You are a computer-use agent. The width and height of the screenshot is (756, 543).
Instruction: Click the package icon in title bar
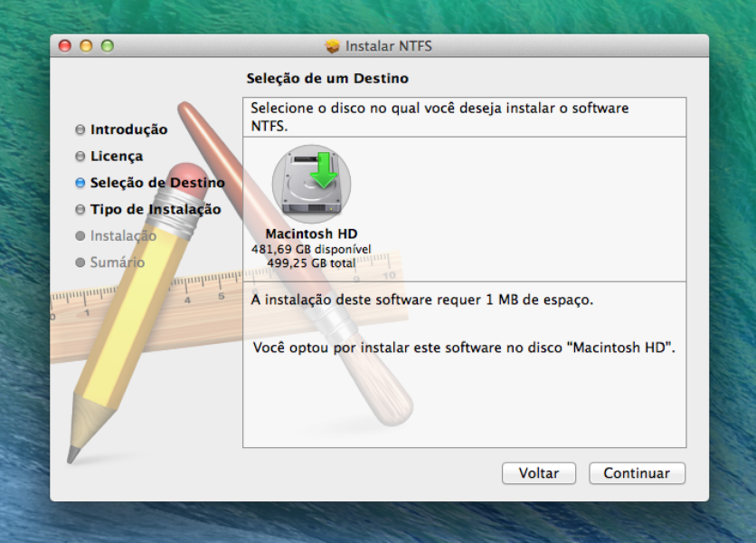tap(332, 46)
